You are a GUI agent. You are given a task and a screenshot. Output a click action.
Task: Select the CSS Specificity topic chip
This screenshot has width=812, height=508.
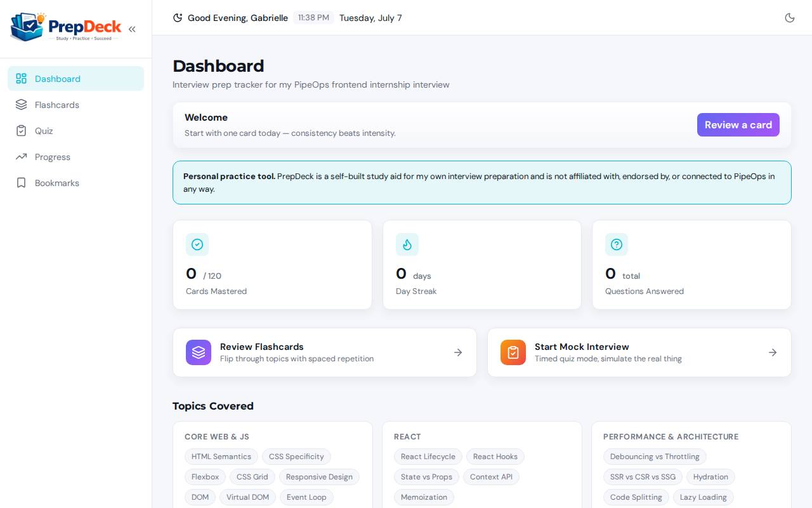tap(296, 457)
